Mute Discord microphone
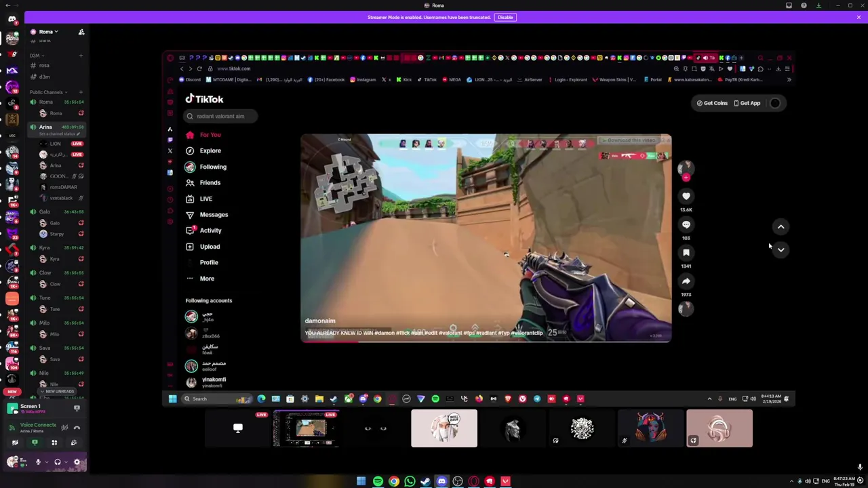This screenshot has height=488, width=868. (38, 462)
